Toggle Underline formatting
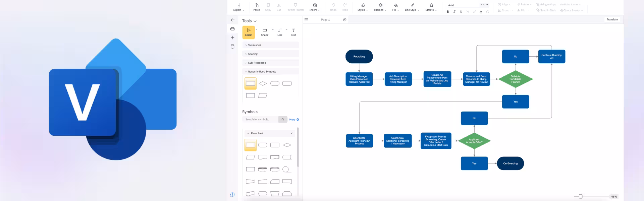 point(461,12)
